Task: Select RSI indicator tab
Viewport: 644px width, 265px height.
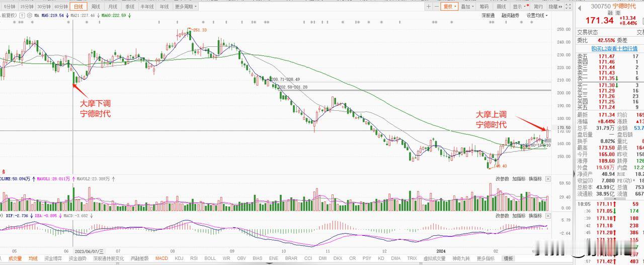Action: pos(194,258)
